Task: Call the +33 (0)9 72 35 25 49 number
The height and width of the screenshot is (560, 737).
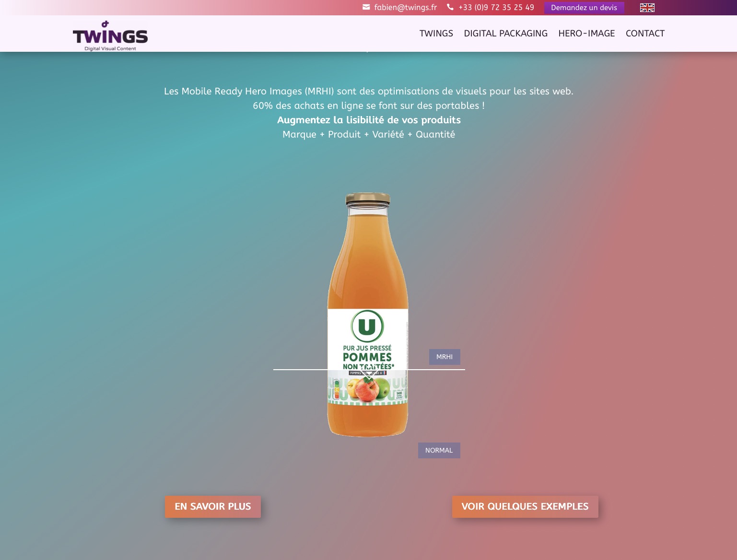Action: coord(496,8)
